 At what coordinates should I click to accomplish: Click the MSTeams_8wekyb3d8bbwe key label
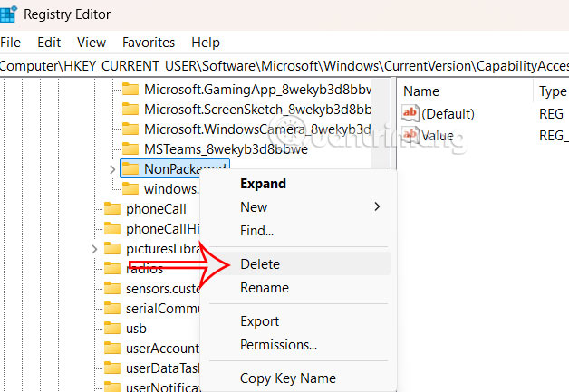226,149
